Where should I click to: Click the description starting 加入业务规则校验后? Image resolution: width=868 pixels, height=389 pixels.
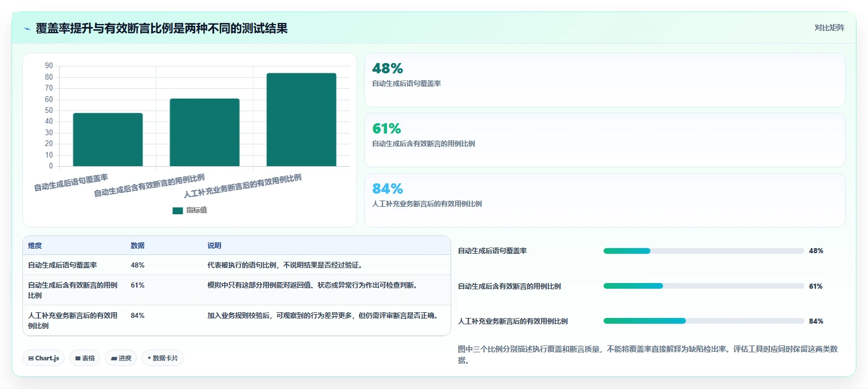pyautogui.click(x=323, y=316)
